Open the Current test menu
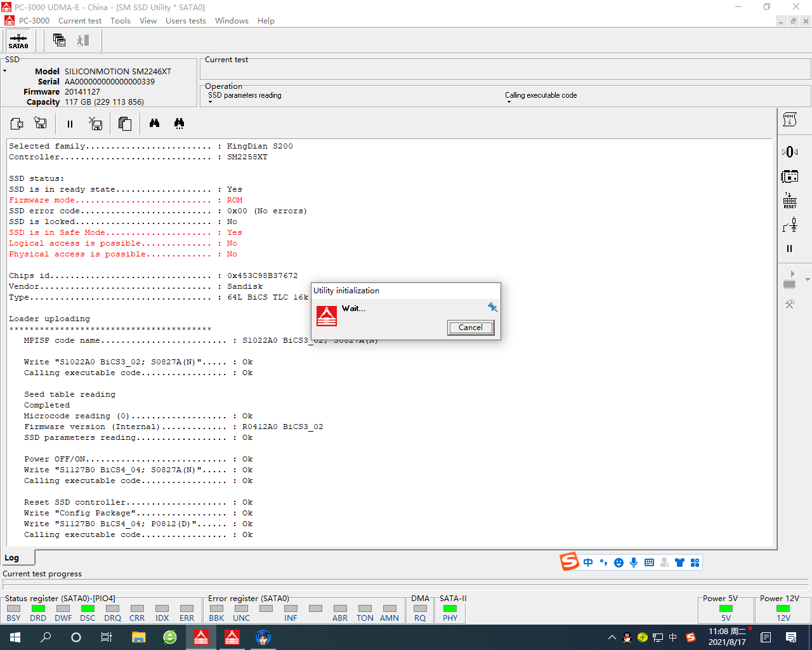Screen dimensions: 812x650 80,21
